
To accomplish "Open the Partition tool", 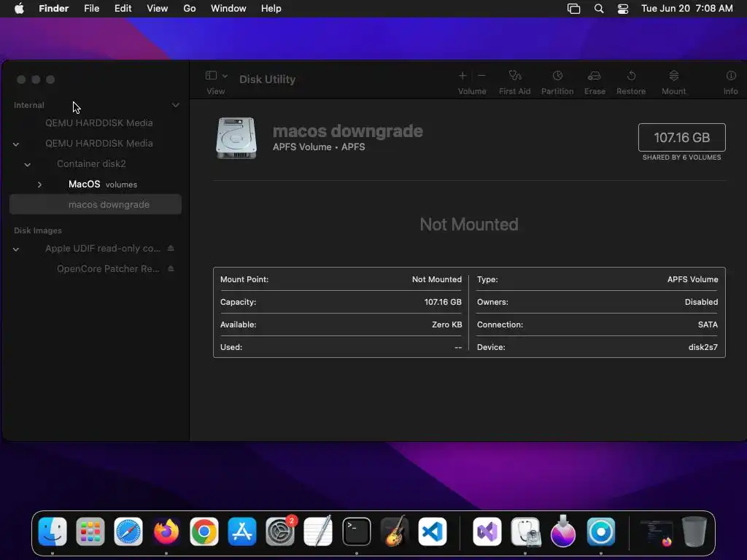I will tap(557, 76).
